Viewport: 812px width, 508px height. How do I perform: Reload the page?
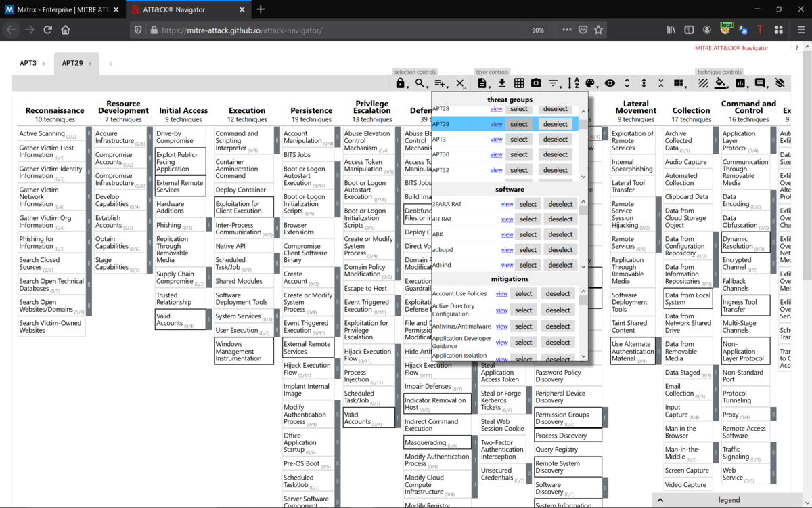pos(47,30)
